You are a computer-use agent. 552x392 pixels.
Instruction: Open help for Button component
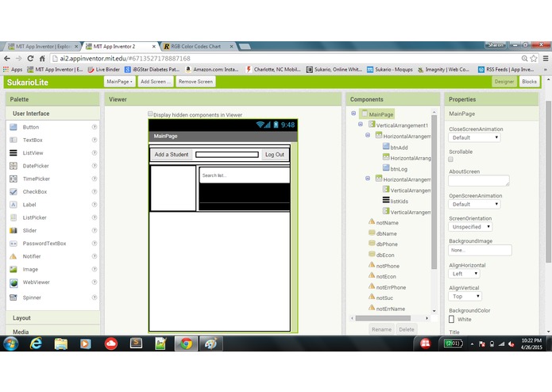(95, 127)
